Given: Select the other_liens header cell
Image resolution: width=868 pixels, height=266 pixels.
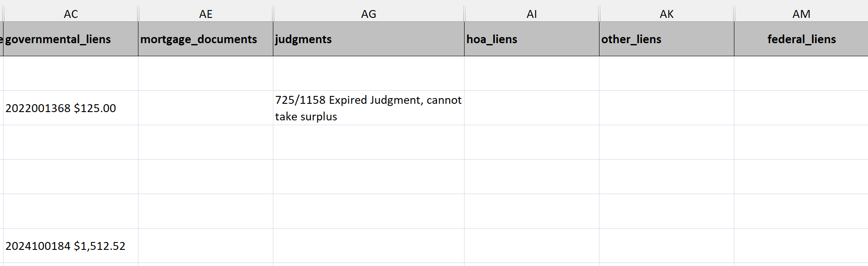Looking at the screenshot, I should point(666,39).
